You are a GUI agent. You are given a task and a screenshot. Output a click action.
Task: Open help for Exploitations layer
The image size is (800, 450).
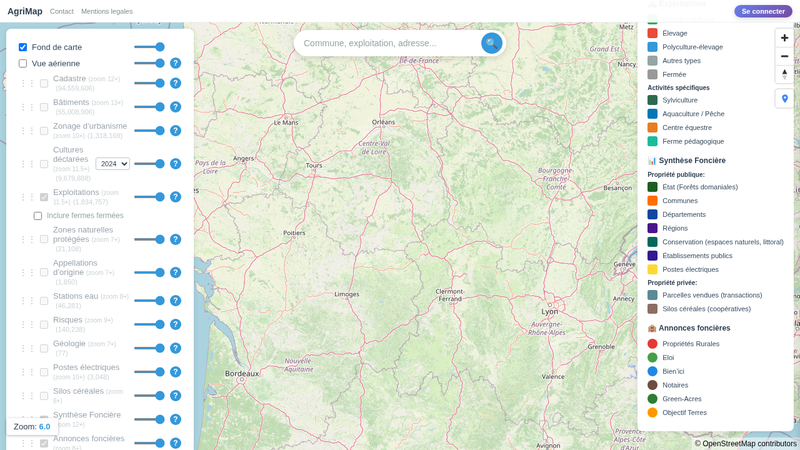click(176, 197)
